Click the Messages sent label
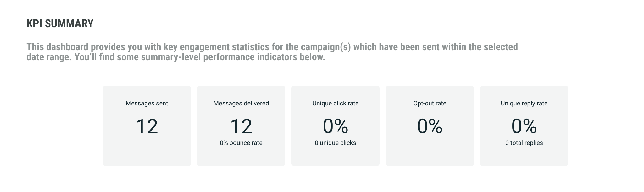 (x=147, y=103)
